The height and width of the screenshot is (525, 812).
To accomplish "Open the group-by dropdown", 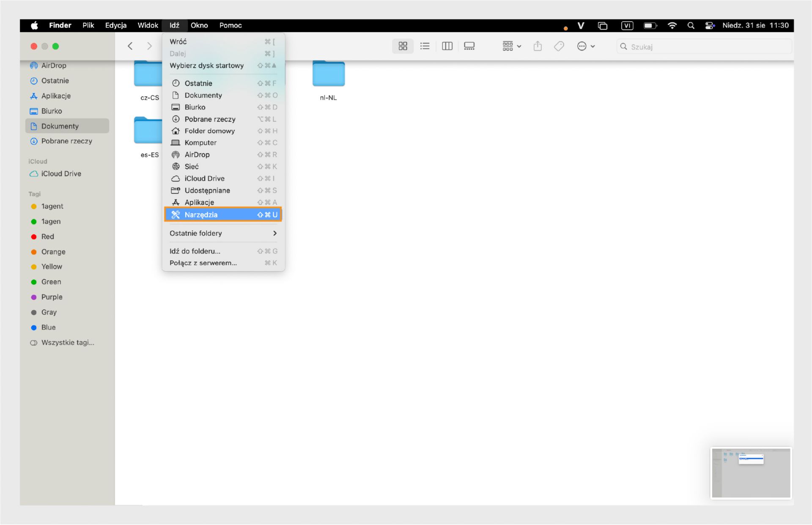I will pos(512,46).
